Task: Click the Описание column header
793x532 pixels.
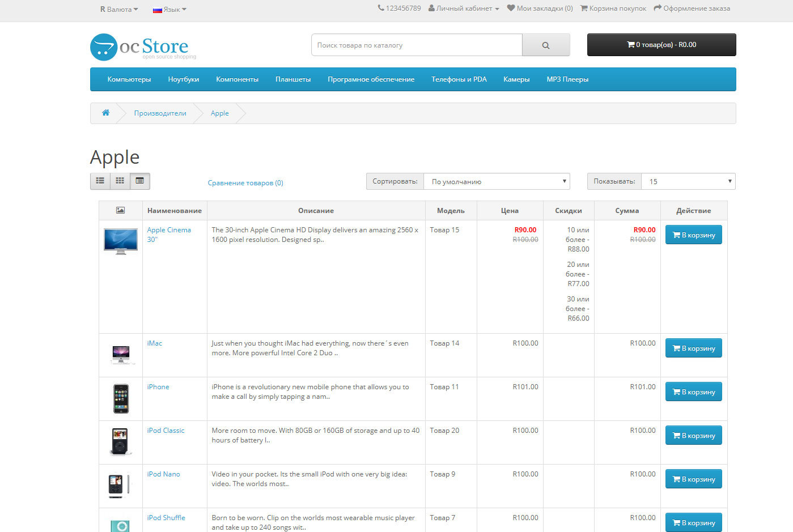Action: (x=316, y=211)
